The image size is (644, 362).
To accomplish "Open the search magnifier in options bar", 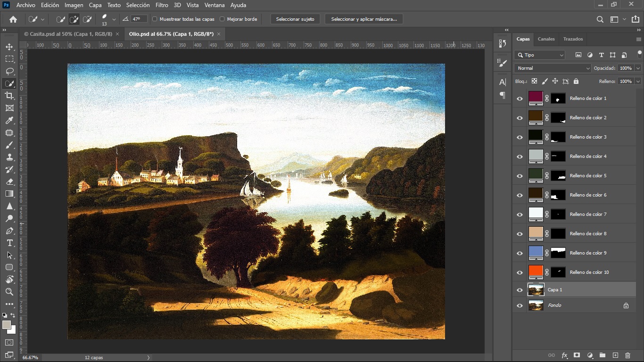I will coord(600,19).
